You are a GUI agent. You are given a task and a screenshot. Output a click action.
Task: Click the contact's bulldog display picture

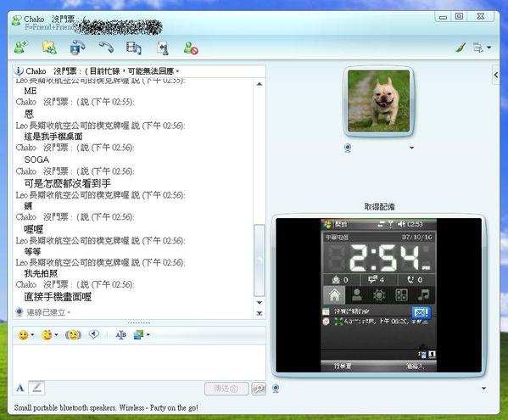378,101
